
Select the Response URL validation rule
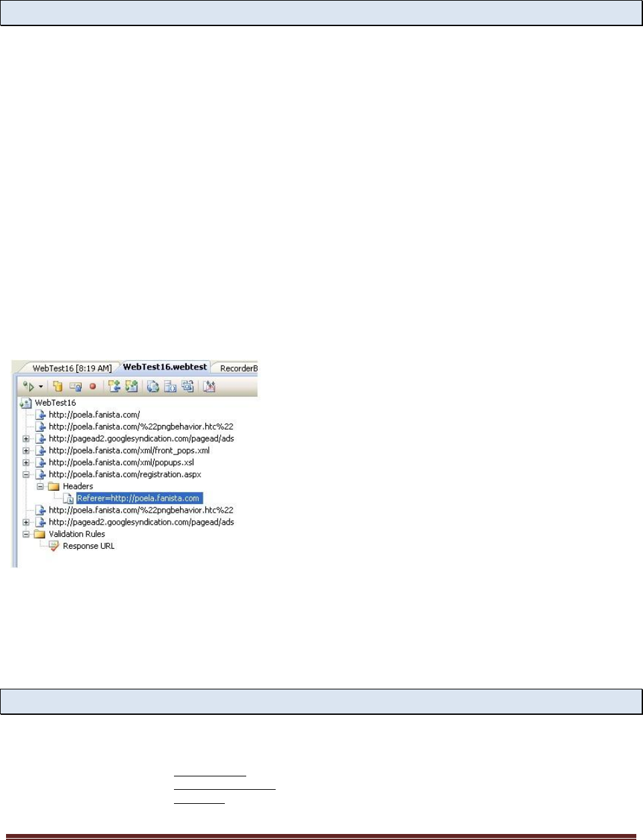tap(88, 546)
